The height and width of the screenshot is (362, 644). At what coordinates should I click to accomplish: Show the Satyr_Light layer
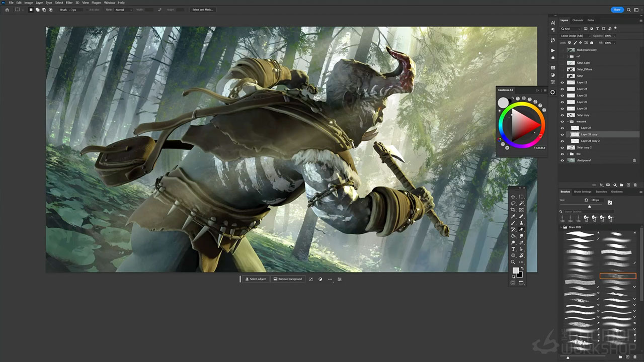(x=562, y=63)
